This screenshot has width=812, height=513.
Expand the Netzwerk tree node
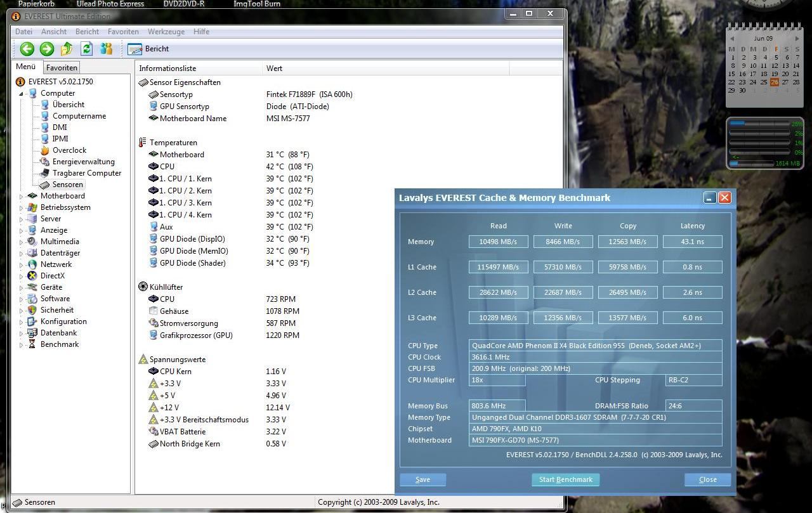pos(21,265)
